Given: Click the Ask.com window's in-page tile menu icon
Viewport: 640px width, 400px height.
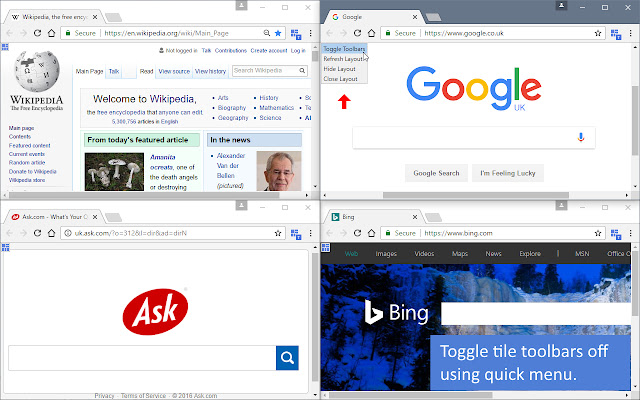Looking at the screenshot, I should pyautogui.click(x=5, y=247).
